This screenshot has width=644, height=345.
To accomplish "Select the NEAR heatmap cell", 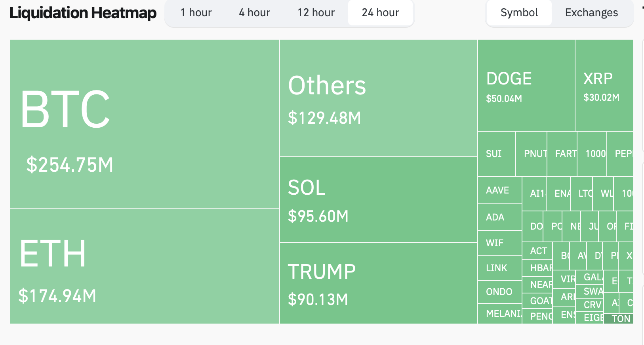I will [537, 285].
